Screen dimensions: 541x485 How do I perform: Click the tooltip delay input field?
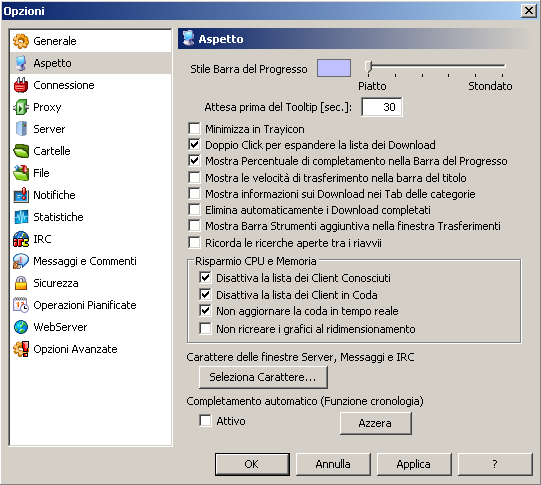tap(382, 107)
